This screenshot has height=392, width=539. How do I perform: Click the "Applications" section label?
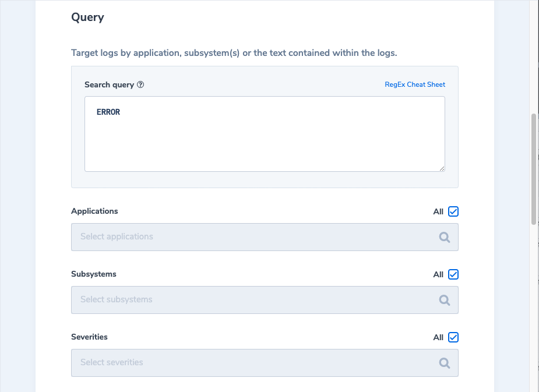[x=94, y=211]
